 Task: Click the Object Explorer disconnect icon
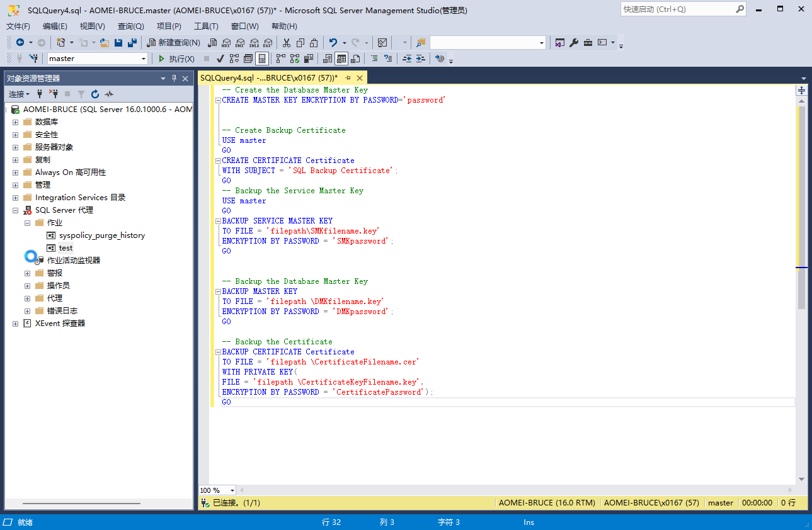point(54,94)
